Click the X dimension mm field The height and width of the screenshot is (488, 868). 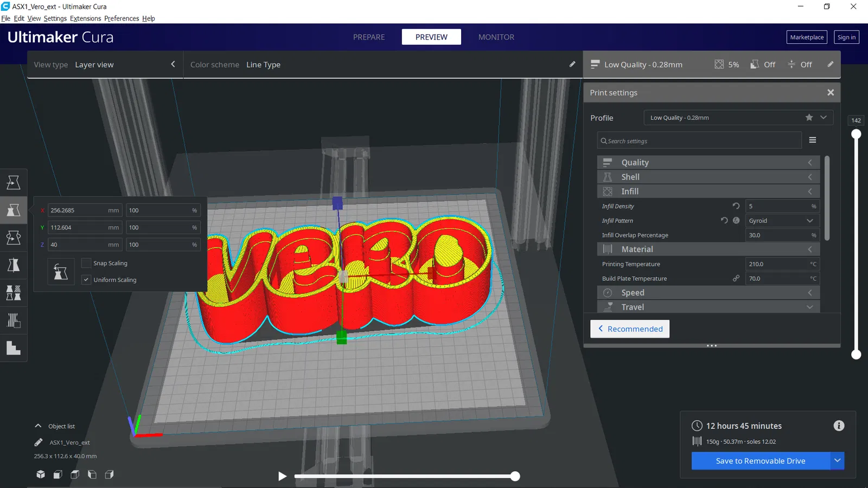(x=85, y=210)
